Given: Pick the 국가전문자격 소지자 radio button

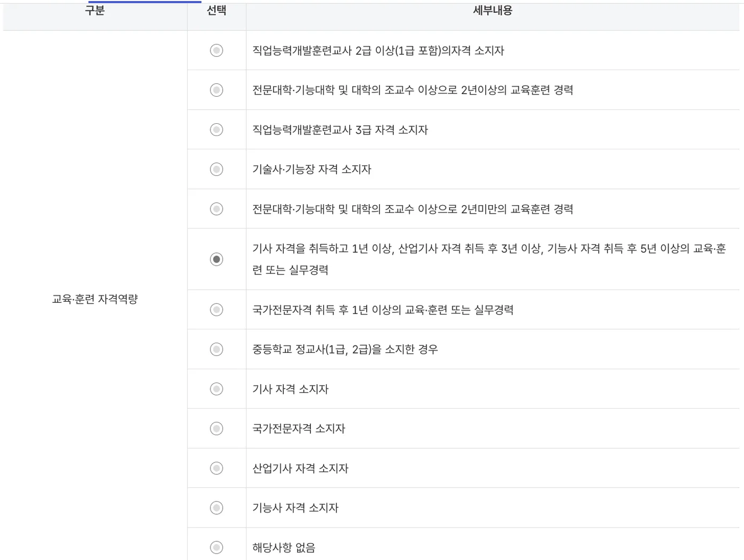Looking at the screenshot, I should 216,428.
